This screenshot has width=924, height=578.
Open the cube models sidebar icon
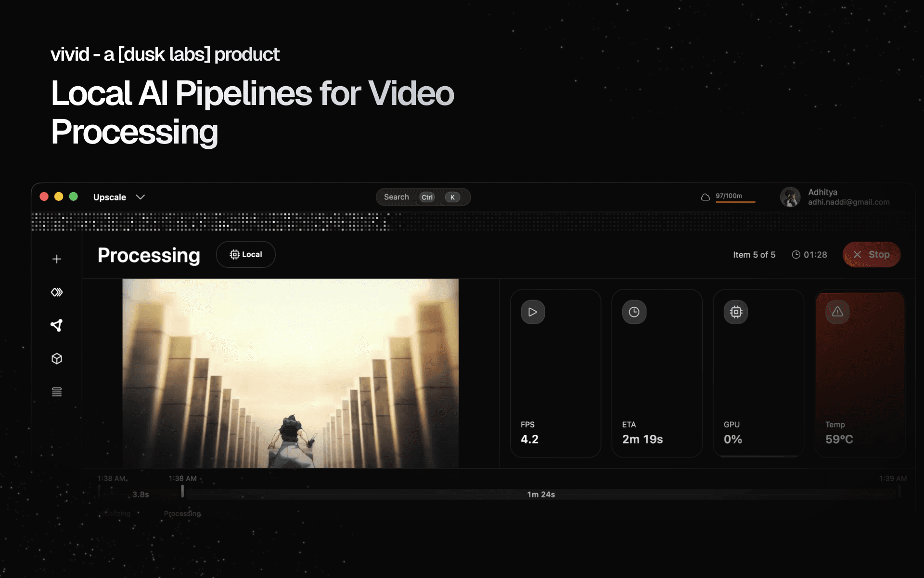(57, 359)
